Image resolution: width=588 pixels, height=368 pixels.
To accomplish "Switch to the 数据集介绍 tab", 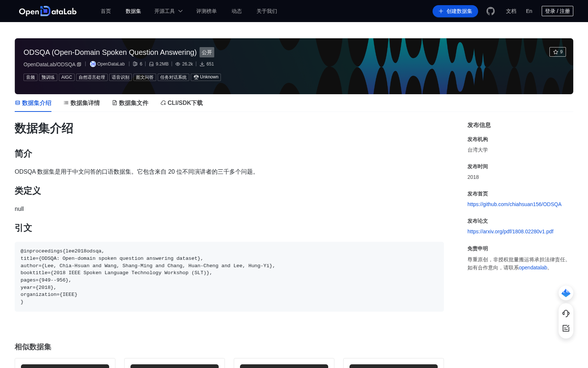I will coord(33,103).
